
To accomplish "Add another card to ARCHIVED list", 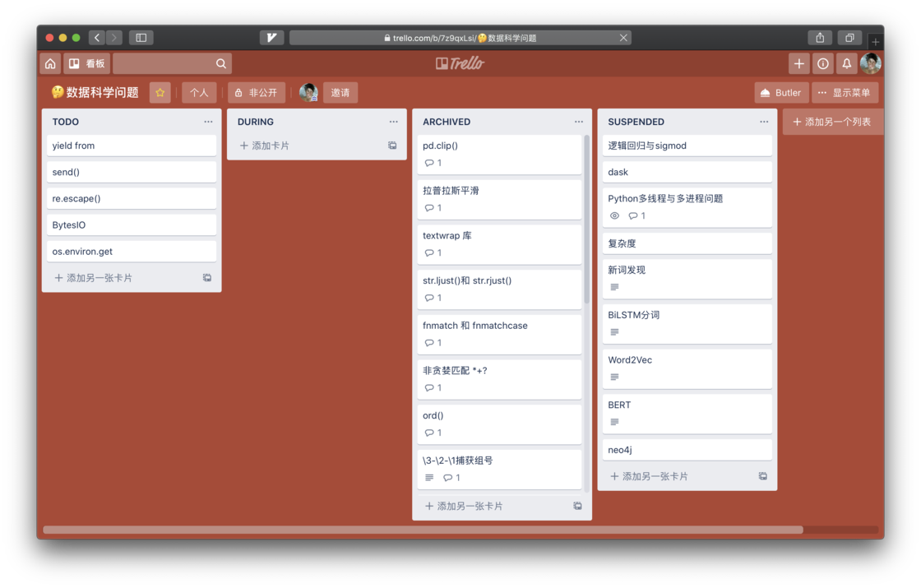I will click(464, 507).
